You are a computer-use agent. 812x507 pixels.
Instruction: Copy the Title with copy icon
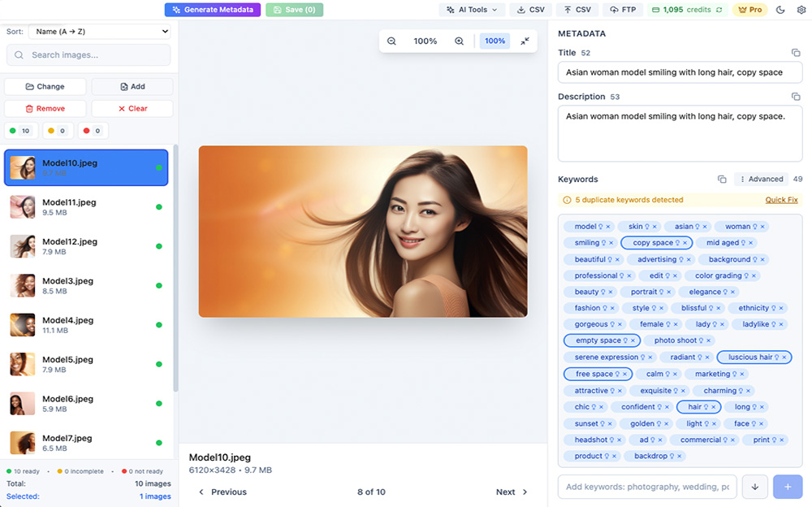[x=796, y=53]
